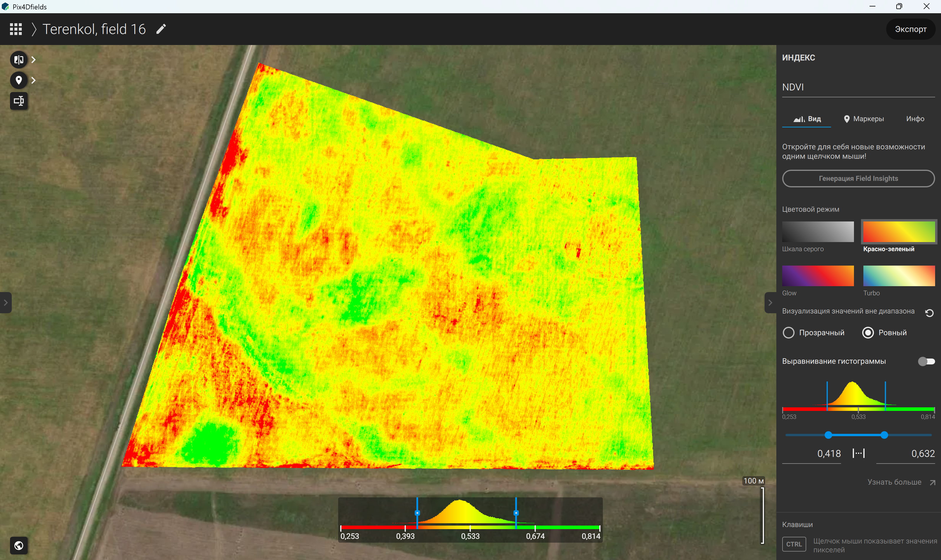Reset out-of-range visualization with the circular arrow
Viewport: 941px width, 560px height.
(x=929, y=313)
